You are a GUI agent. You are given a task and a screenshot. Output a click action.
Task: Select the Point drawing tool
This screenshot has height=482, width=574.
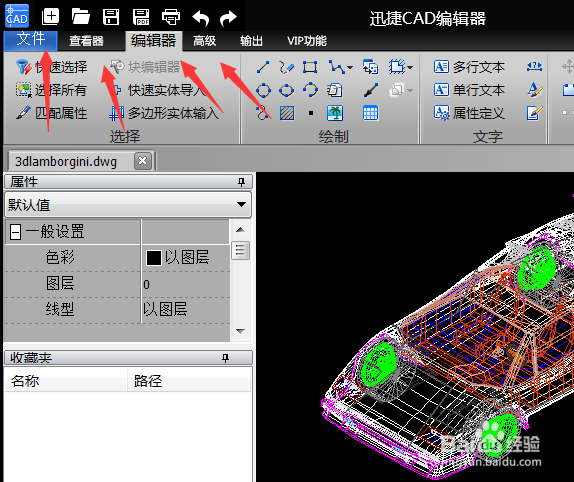coord(311,113)
